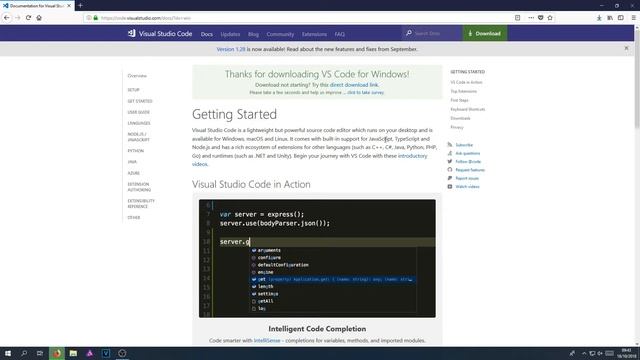The width and height of the screenshot is (640, 360).
Task: Expand the GET STARTED section in sidebar
Action: point(140,101)
